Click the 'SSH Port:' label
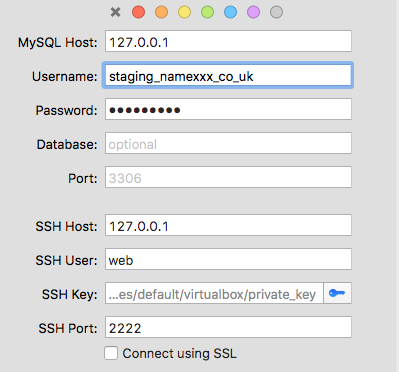The height and width of the screenshot is (372, 399). [x=68, y=329]
